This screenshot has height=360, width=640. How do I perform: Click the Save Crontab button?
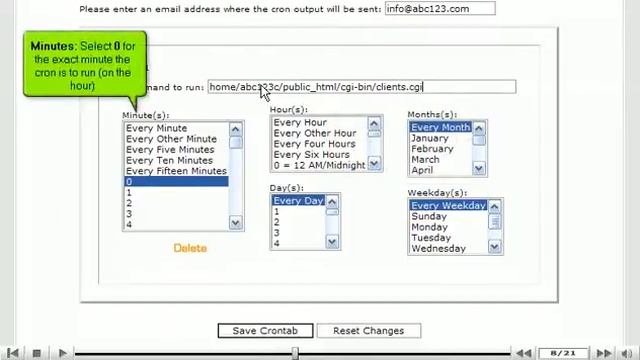click(265, 331)
